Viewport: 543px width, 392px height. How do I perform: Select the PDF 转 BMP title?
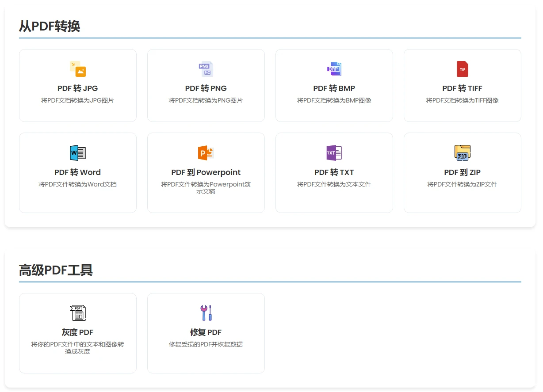click(x=334, y=88)
